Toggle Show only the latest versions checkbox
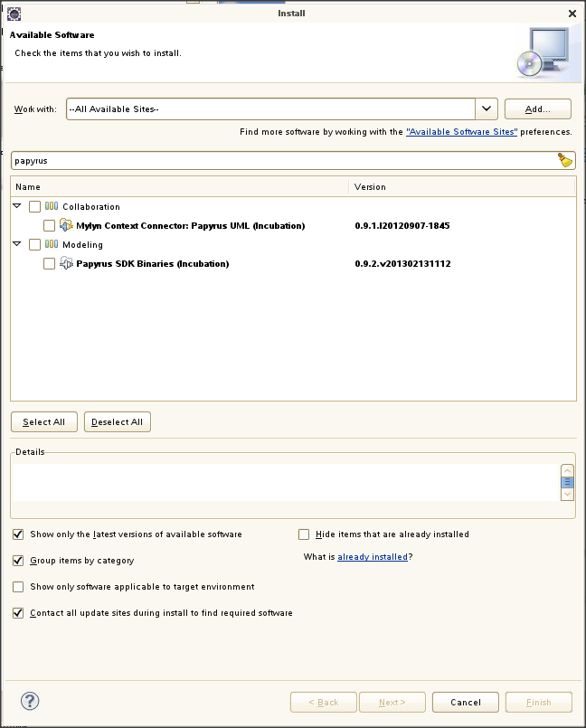This screenshot has height=728, width=586. click(x=18, y=534)
